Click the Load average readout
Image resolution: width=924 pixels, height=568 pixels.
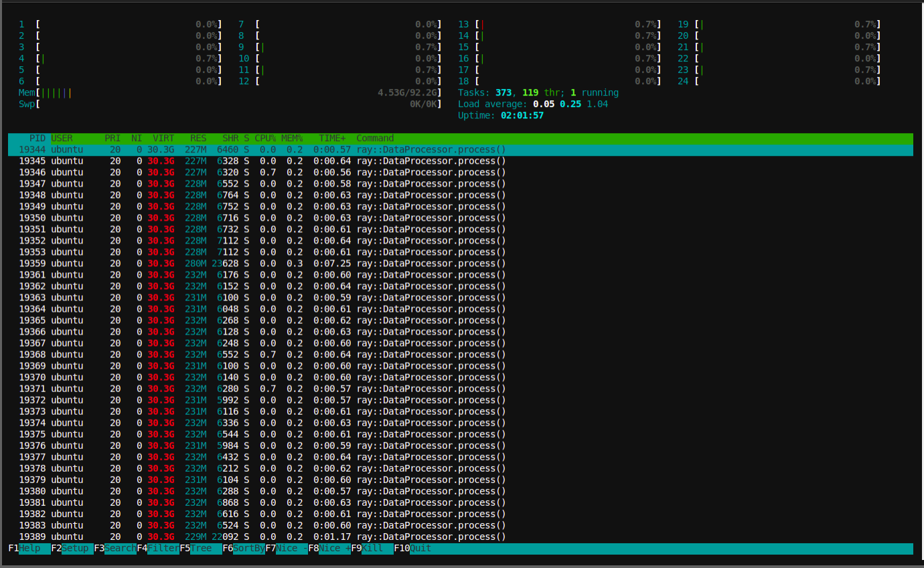point(533,104)
